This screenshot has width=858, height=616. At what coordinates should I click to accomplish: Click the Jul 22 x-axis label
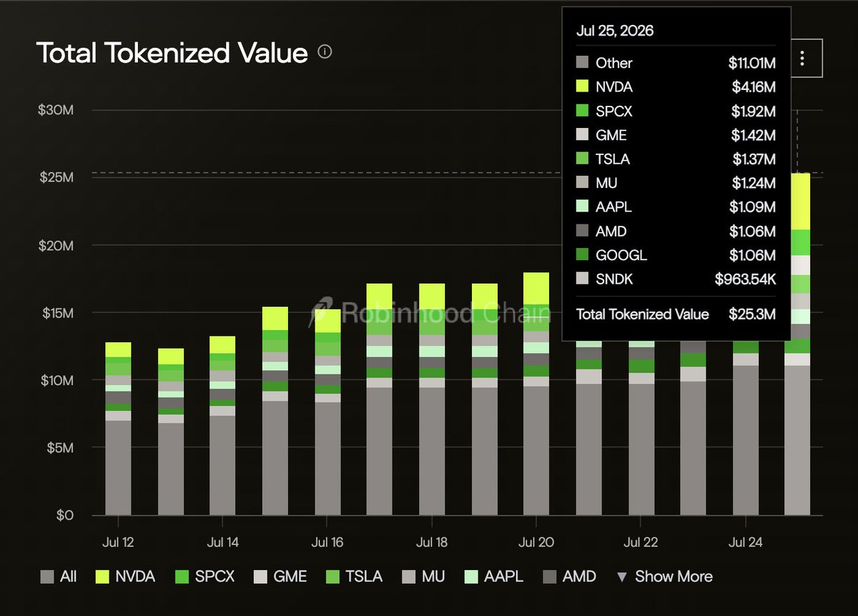(641, 542)
